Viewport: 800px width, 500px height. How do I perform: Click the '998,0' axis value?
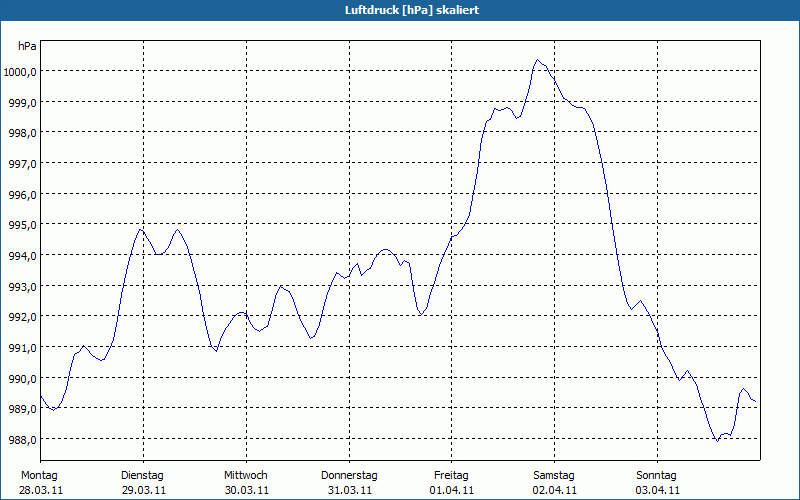coord(23,133)
